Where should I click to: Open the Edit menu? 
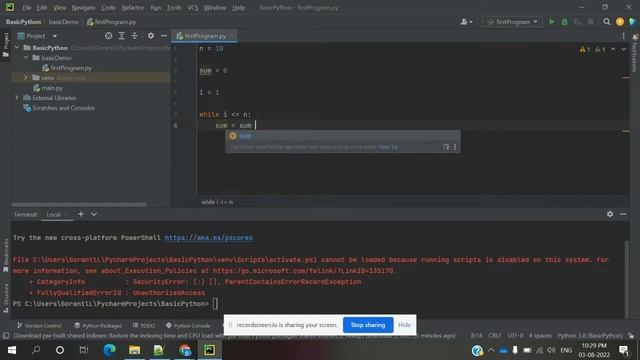(x=42, y=7)
